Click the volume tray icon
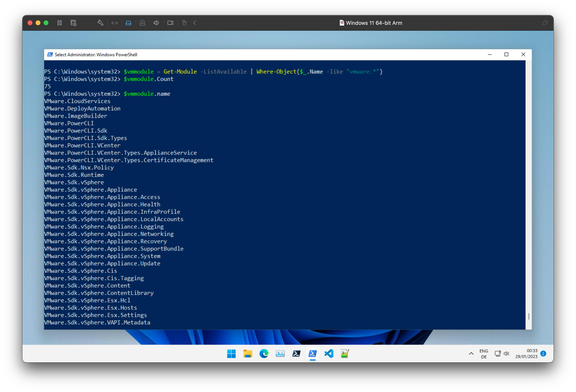The image size is (576, 392). tap(506, 354)
